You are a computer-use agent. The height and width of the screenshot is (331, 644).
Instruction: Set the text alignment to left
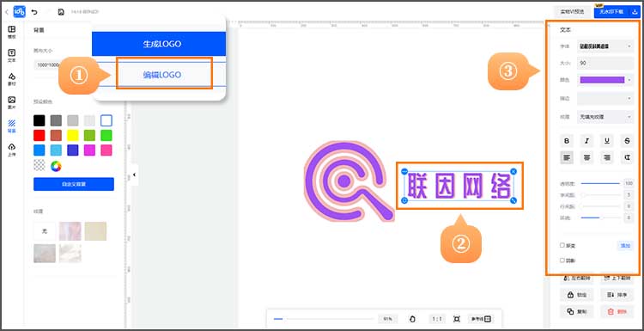(x=567, y=157)
